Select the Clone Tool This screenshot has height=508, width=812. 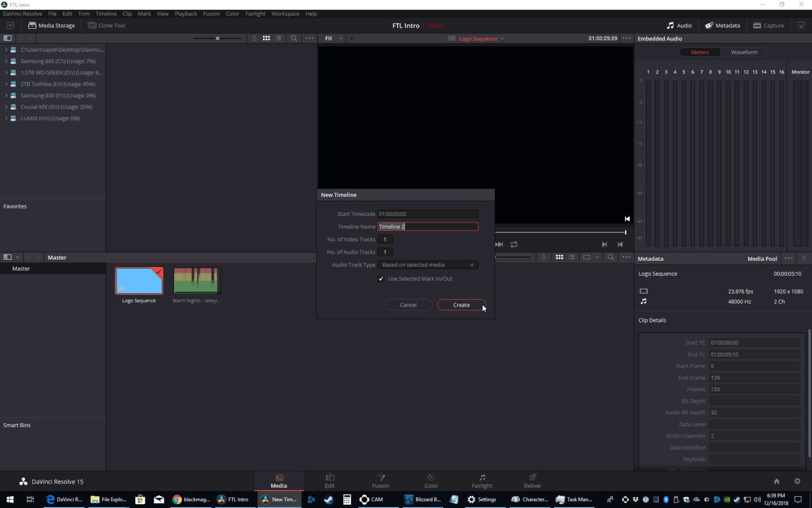click(106, 25)
